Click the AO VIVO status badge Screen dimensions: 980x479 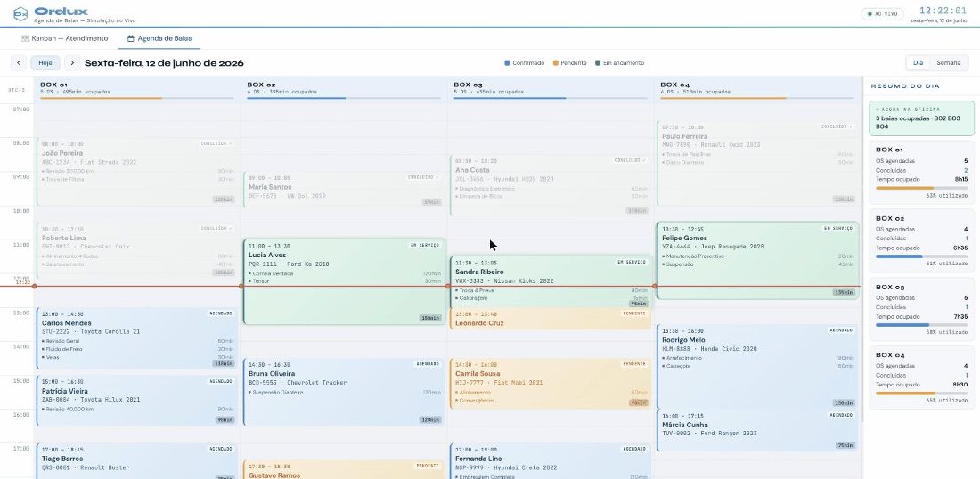point(883,13)
